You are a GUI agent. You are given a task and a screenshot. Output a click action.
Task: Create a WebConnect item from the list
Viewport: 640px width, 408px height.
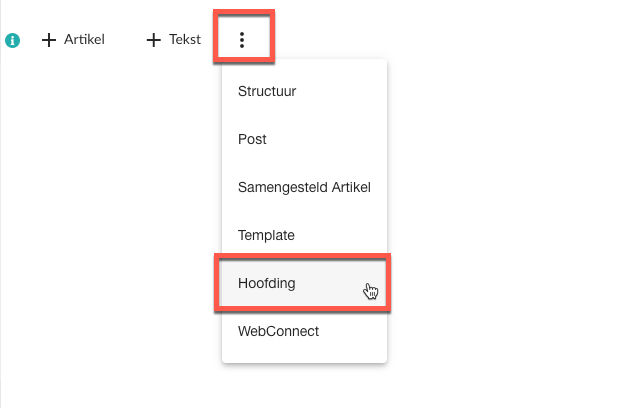coord(304,331)
